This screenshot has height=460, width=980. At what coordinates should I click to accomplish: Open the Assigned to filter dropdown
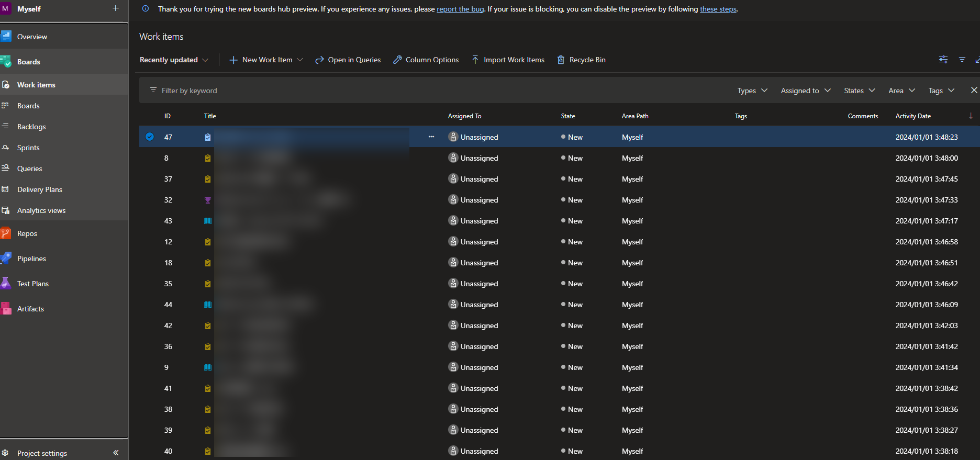pyautogui.click(x=806, y=91)
